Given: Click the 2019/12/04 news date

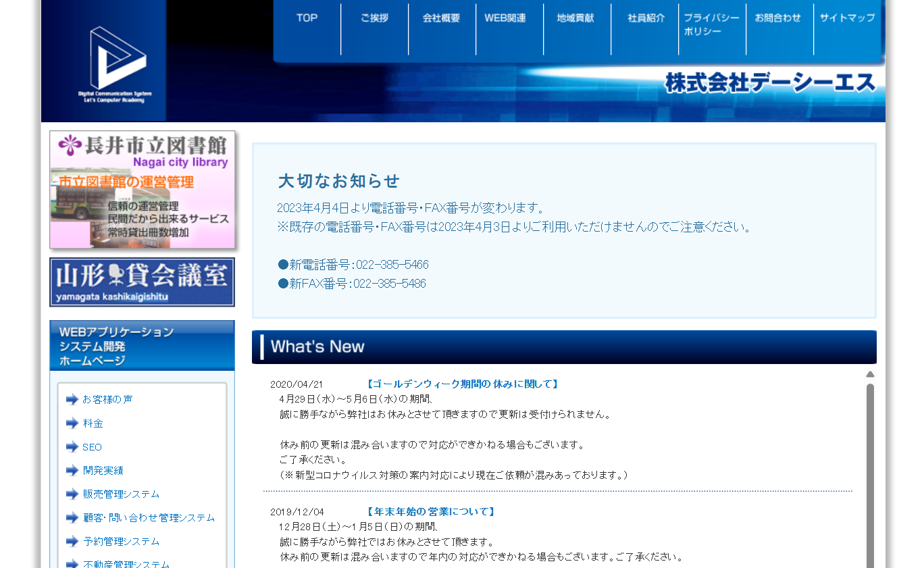Looking at the screenshot, I should (297, 512).
